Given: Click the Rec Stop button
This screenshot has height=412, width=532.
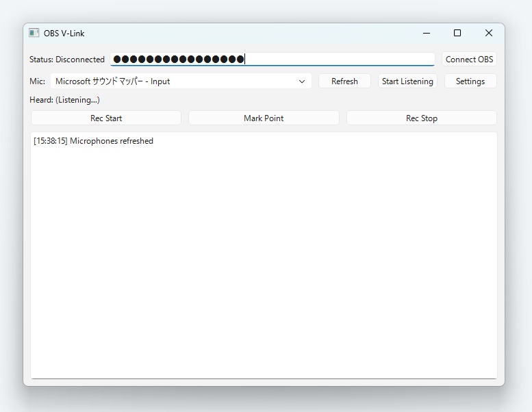Looking at the screenshot, I should tap(421, 118).
